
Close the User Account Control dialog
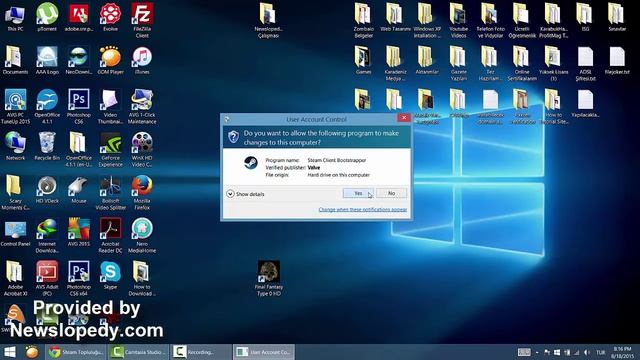404,118
